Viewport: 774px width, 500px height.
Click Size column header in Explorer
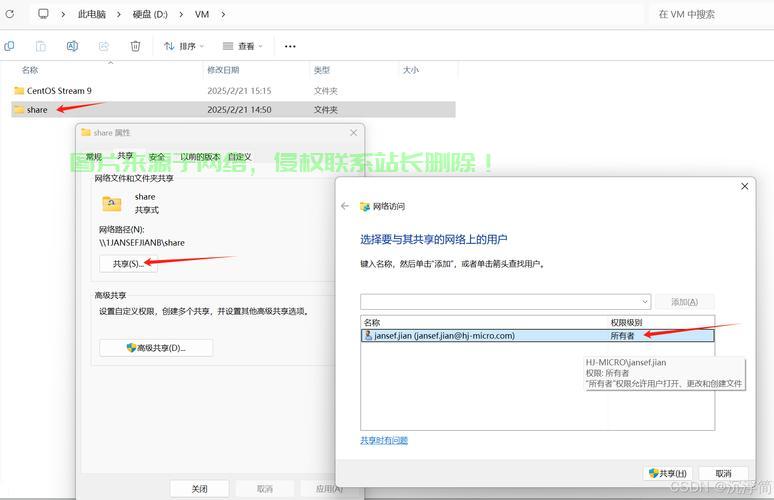click(411, 70)
